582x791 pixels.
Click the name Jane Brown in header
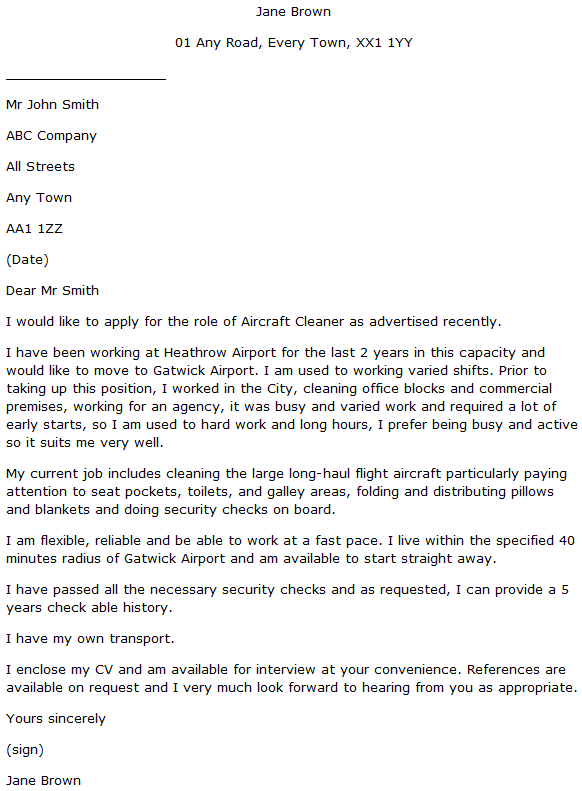click(x=293, y=12)
